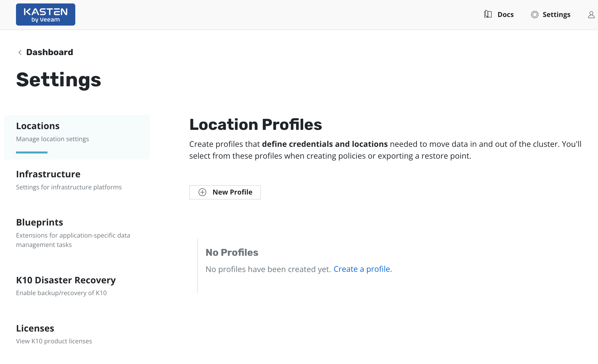
Task: Go back to the Dashboard
Action: 49,52
